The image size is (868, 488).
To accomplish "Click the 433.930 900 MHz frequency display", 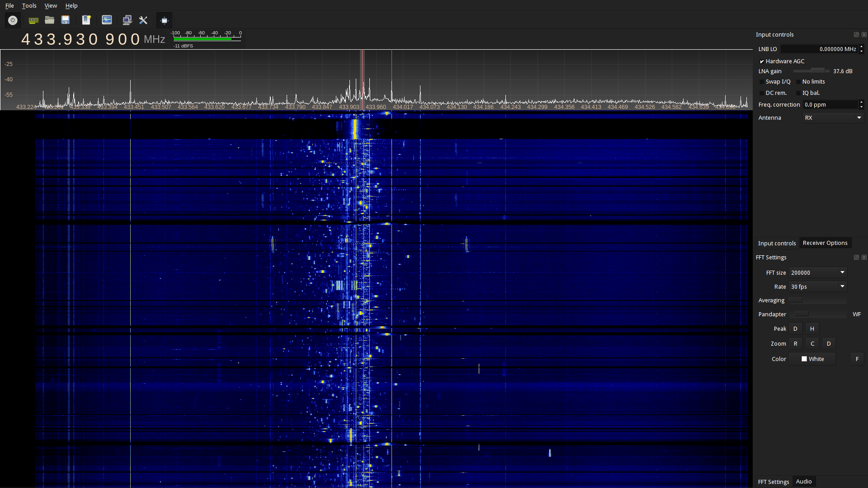I will click(93, 39).
